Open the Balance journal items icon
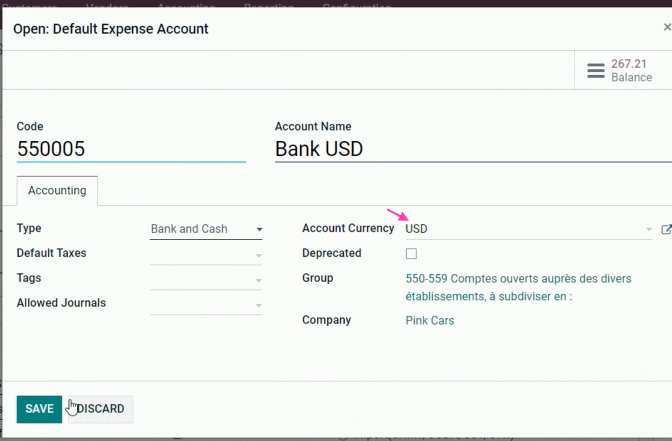Viewport: 672px width, 441px height. point(596,71)
